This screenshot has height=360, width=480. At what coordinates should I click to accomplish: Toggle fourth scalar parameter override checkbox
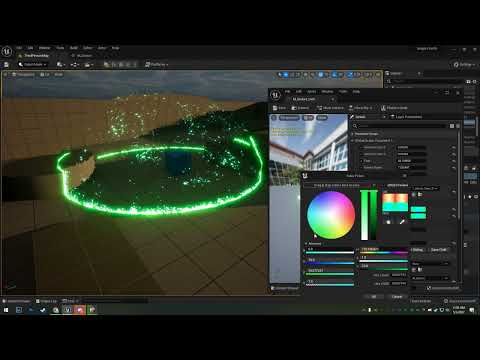pyautogui.click(x=361, y=167)
